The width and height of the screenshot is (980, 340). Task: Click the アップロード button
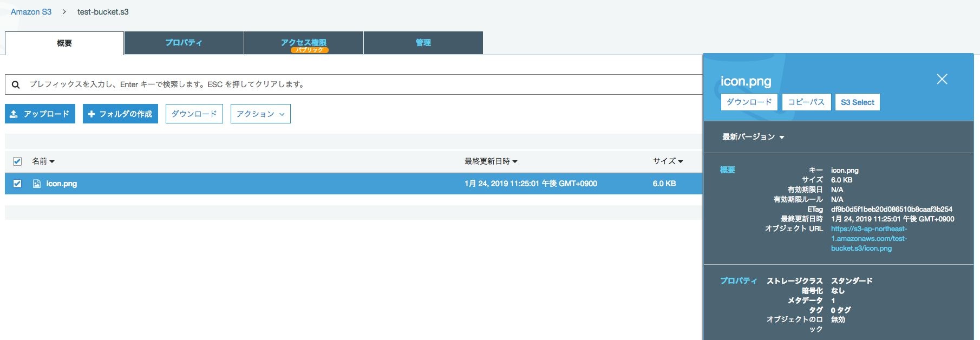pos(40,114)
